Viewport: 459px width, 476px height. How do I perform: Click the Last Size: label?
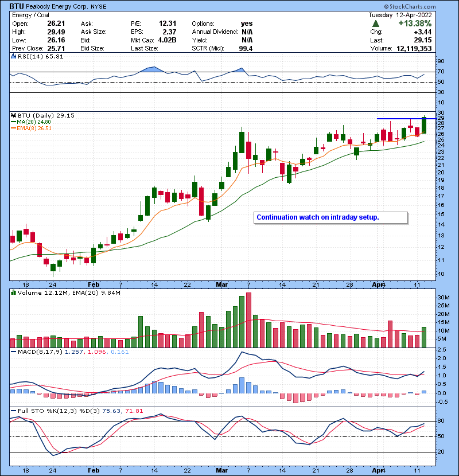tap(145, 48)
